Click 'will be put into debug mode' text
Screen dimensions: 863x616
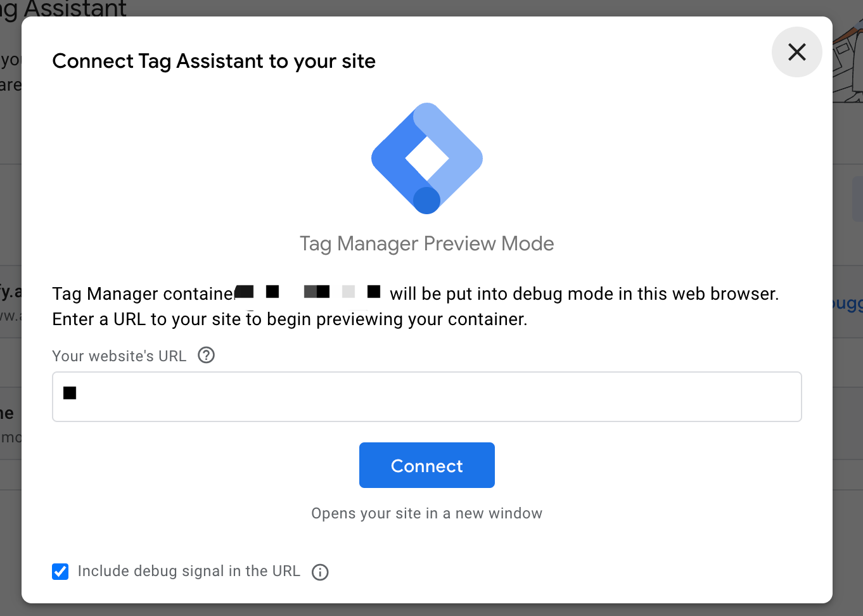pyautogui.click(x=584, y=294)
